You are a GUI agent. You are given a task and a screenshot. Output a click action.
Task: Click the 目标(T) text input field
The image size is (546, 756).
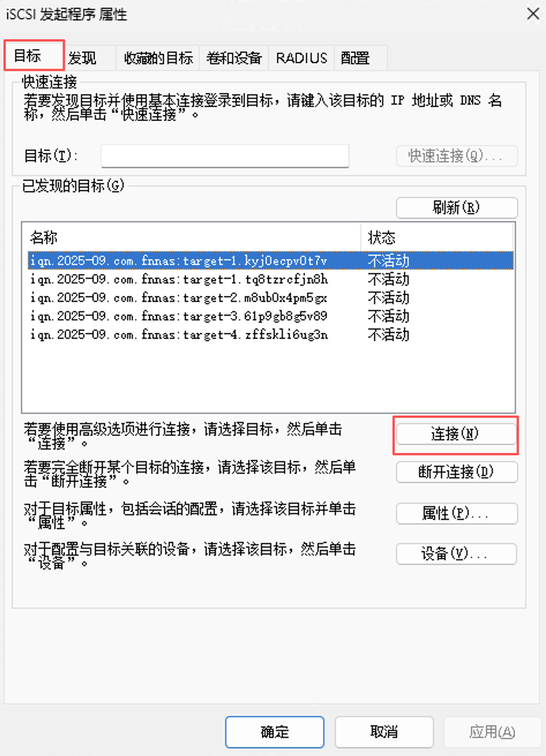[225, 156]
